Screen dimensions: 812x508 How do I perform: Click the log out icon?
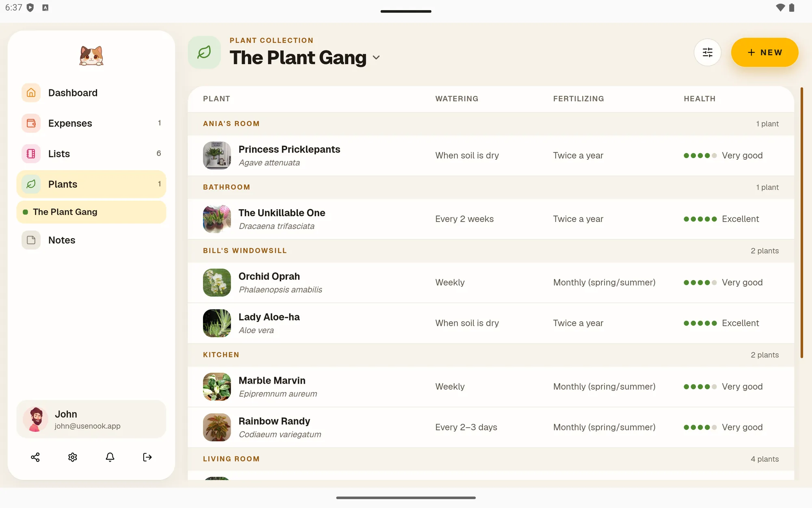(147, 457)
